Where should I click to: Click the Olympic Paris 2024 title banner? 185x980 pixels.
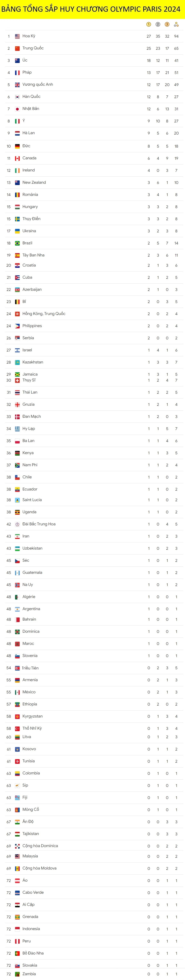(93, 9)
